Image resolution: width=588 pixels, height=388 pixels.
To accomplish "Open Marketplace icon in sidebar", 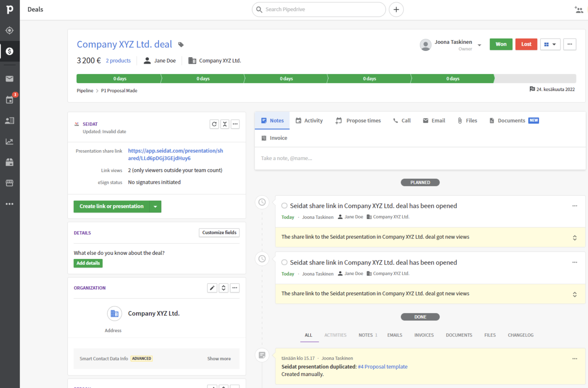I will pyautogui.click(x=10, y=183).
